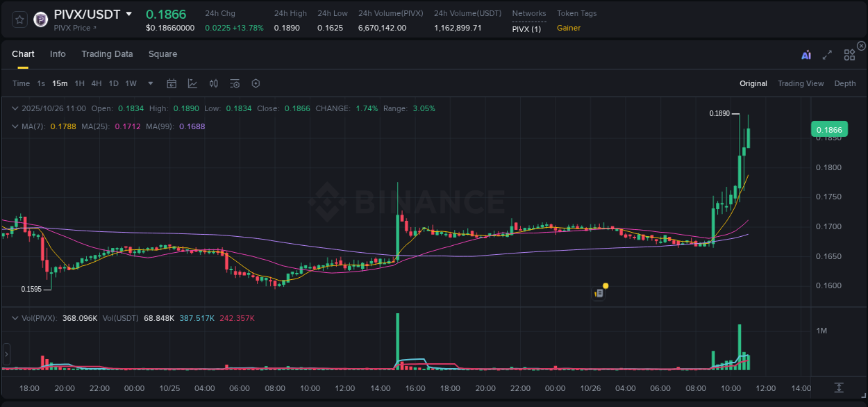Screen dimensions: 868x407
Task: Change chart style via line-chart icon
Action: coord(192,83)
